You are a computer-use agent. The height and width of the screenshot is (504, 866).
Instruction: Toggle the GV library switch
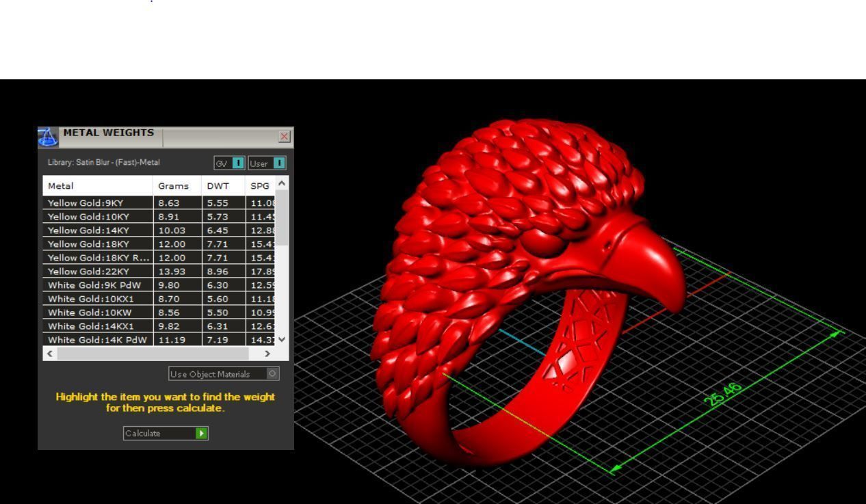pos(229,163)
